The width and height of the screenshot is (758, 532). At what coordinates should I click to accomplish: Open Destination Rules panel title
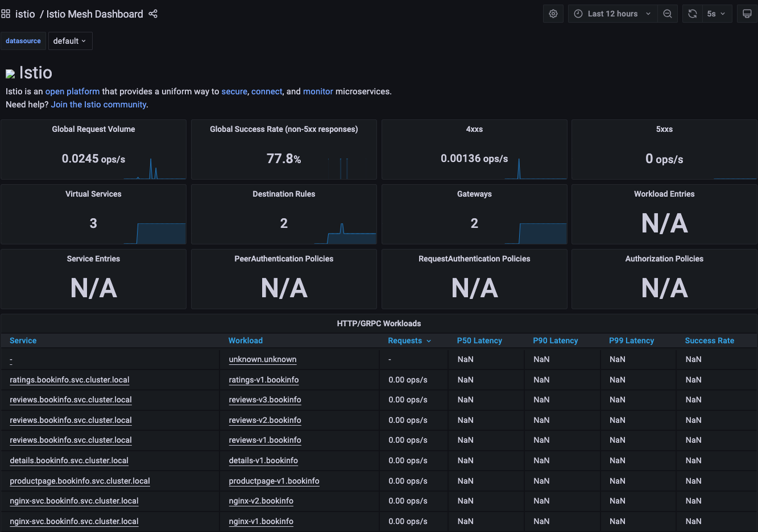[284, 194]
